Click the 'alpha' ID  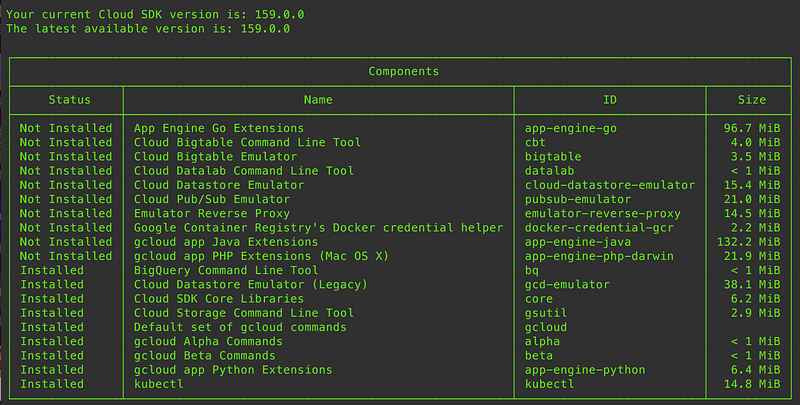point(542,342)
